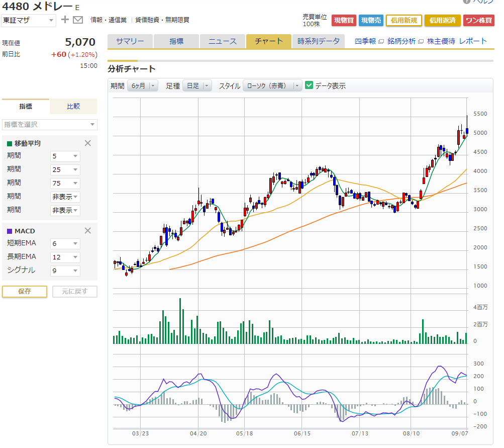504x448 pixels.
Task: Click the 保存 button
Action: (25, 292)
